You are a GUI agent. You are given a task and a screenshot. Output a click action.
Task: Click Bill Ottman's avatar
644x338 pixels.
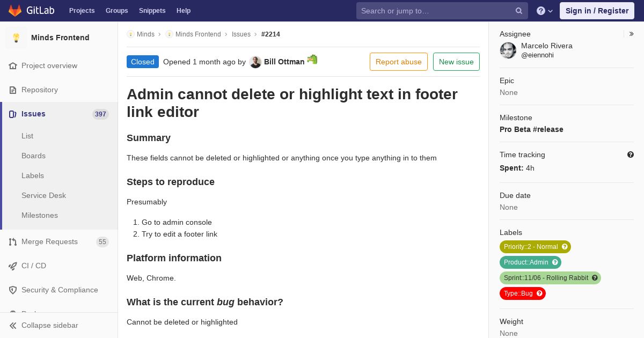point(255,62)
